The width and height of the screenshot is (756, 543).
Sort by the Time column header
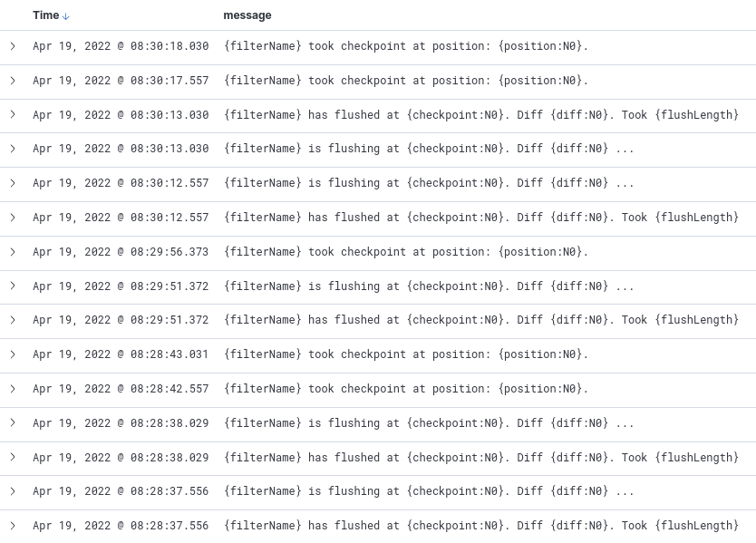46,15
